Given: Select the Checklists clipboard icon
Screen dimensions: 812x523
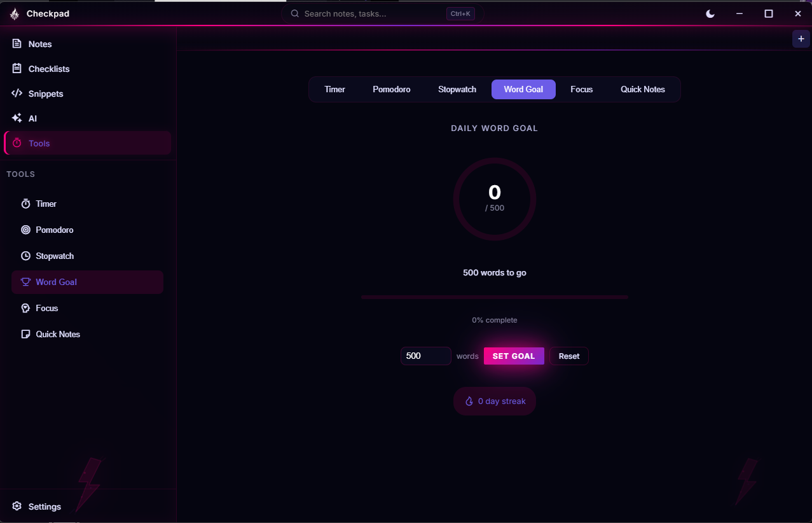Looking at the screenshot, I should (16, 69).
